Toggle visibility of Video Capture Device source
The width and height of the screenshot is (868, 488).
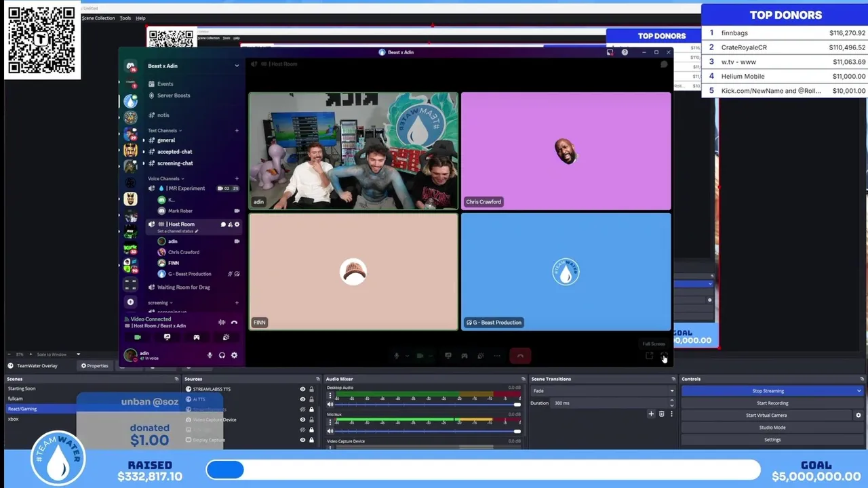pos(302,420)
